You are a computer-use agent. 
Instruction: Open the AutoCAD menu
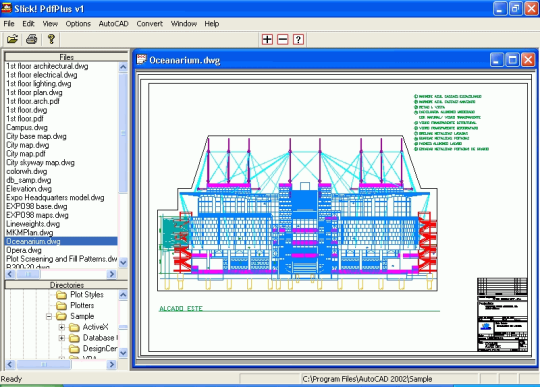click(x=113, y=24)
